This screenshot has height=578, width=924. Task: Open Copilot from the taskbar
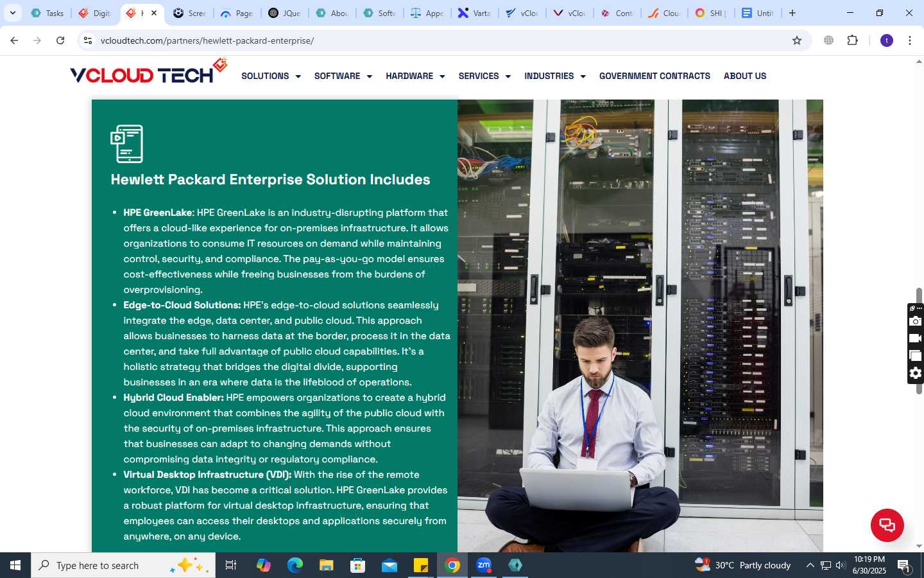263,565
